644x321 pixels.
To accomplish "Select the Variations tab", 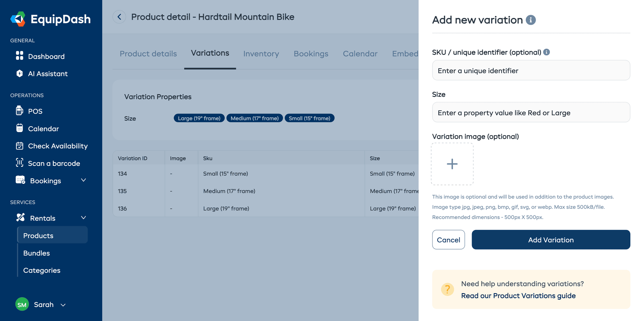I will point(210,53).
